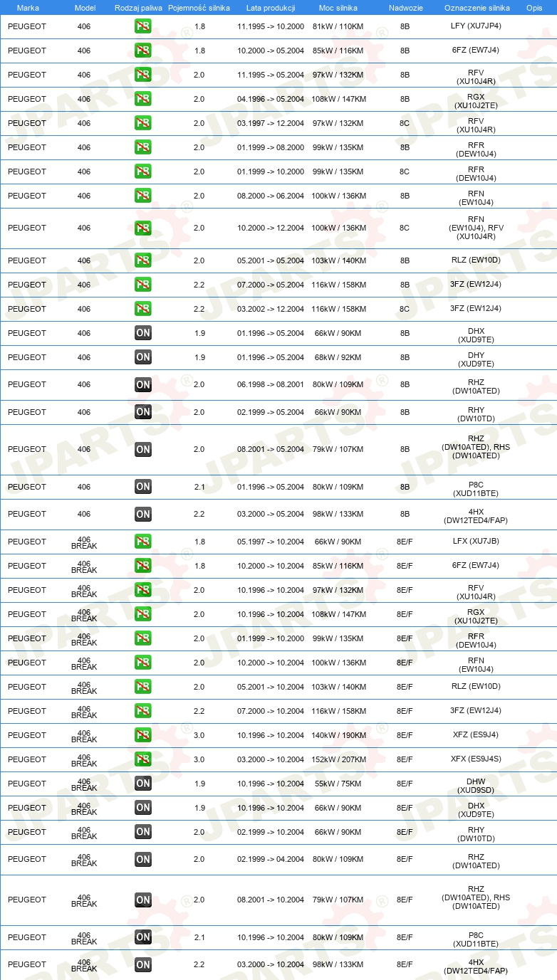This screenshot has width=557, height=980.
Task: Click the diesel ON icon in the 10.1996 -> 10.2004 DHX row
Action: [x=142, y=808]
